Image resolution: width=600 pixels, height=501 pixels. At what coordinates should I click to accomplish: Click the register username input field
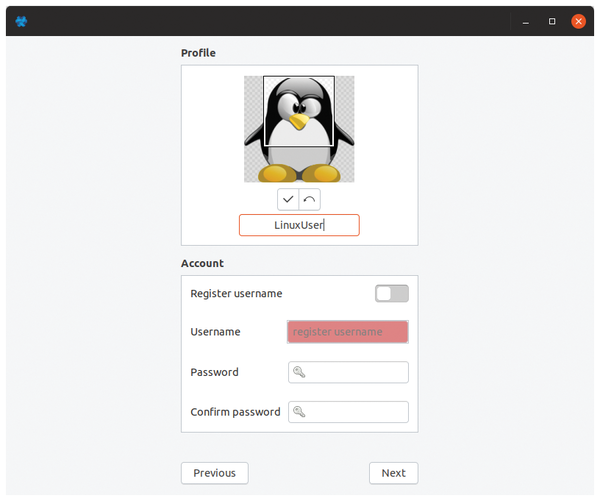tap(348, 332)
